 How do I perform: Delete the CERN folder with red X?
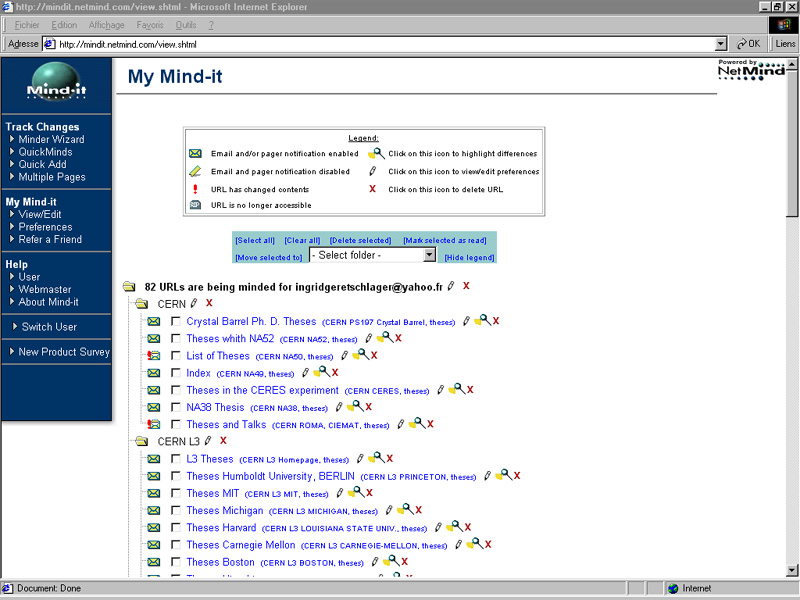pos(209,303)
